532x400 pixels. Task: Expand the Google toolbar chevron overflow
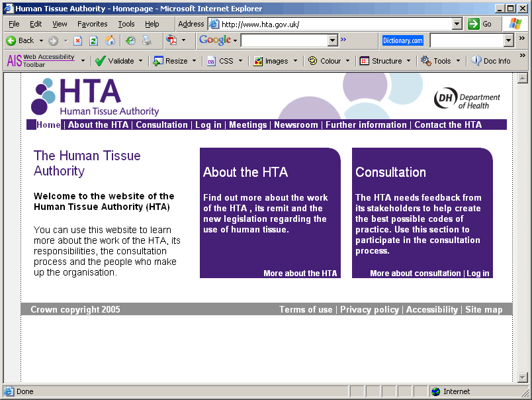[343, 39]
